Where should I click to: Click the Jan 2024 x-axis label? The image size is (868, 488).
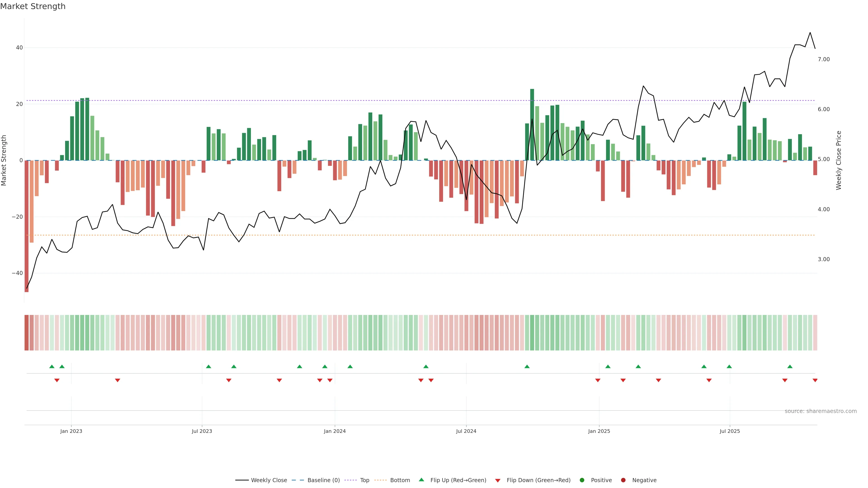point(335,431)
